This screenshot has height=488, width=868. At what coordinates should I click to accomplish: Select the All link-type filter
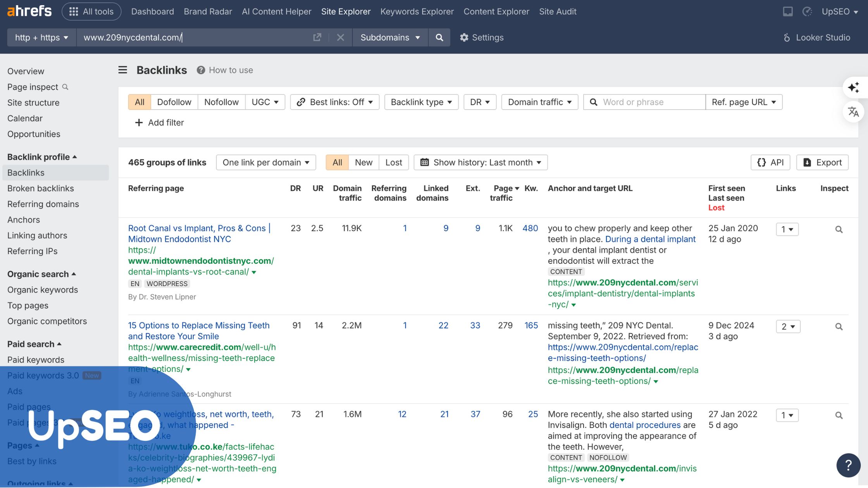[x=139, y=102]
